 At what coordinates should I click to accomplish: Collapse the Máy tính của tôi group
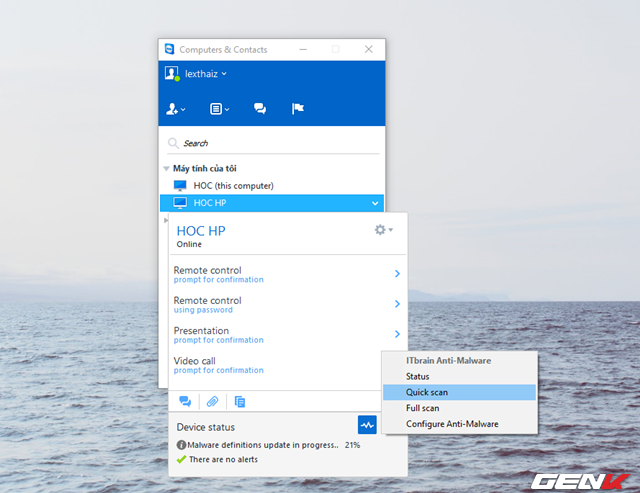(167, 169)
